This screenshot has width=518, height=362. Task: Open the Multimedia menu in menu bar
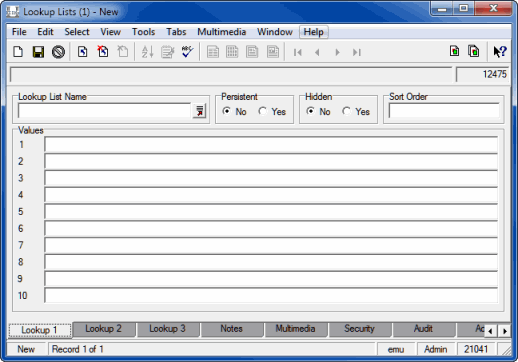(x=222, y=32)
